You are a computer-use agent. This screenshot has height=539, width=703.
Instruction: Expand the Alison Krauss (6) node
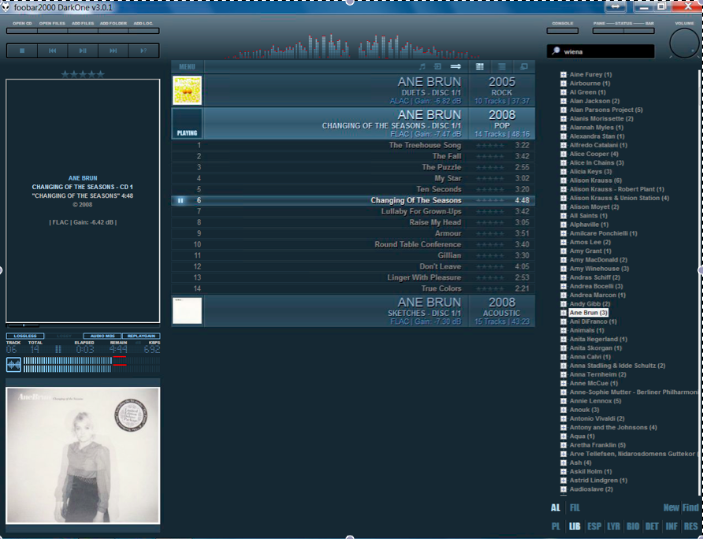[563, 180]
